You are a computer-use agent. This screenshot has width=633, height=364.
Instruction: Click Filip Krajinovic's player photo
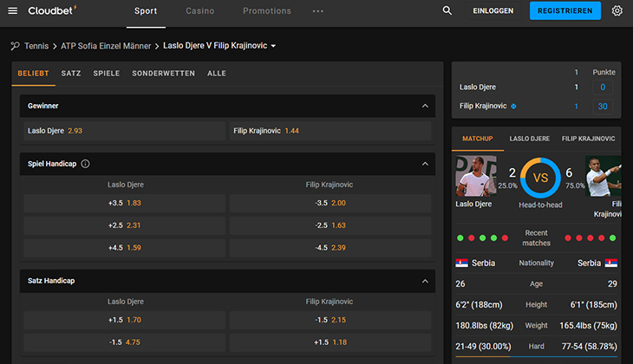point(604,176)
